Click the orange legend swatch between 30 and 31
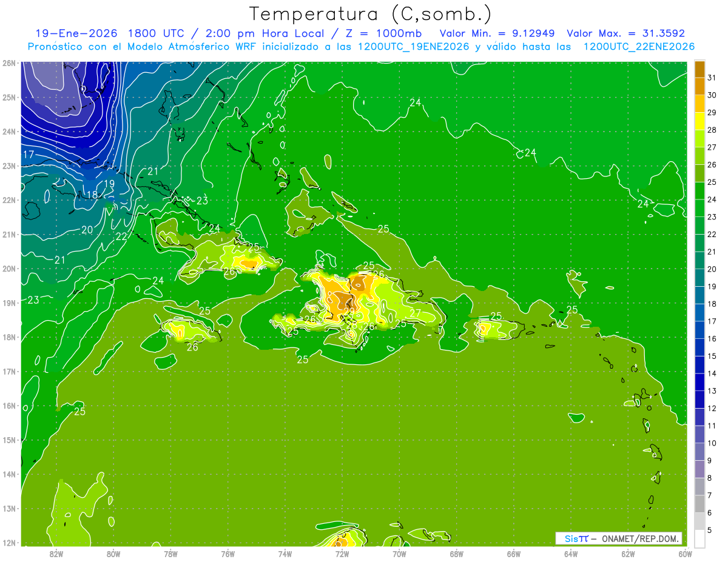Viewport: 728px width, 562px height. coord(699,86)
